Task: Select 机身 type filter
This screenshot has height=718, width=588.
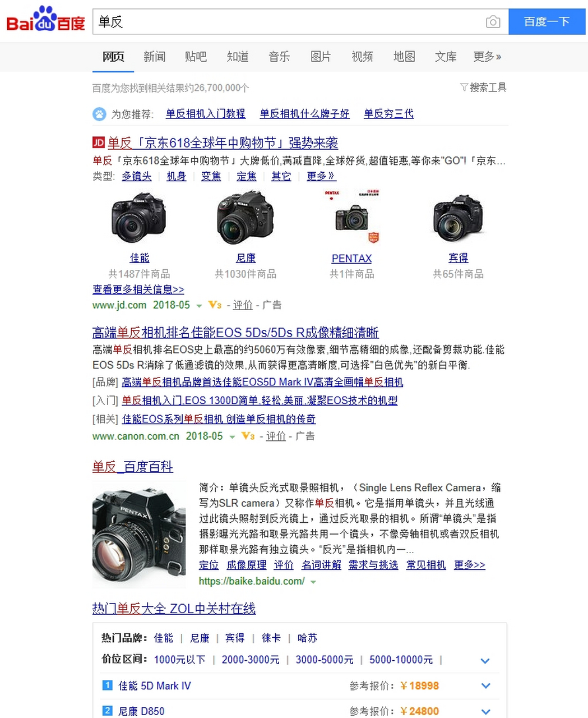Action: click(176, 176)
